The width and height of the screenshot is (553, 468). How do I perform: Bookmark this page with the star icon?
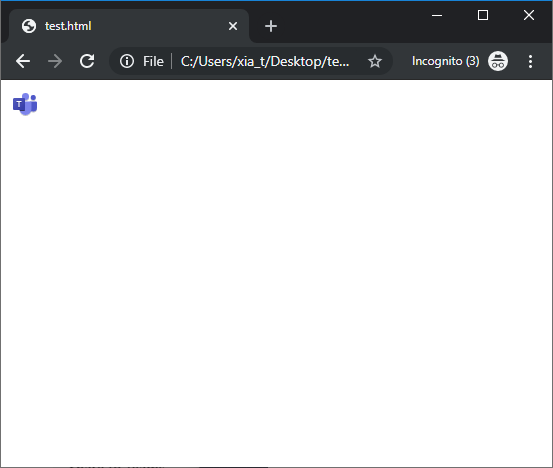pos(375,61)
